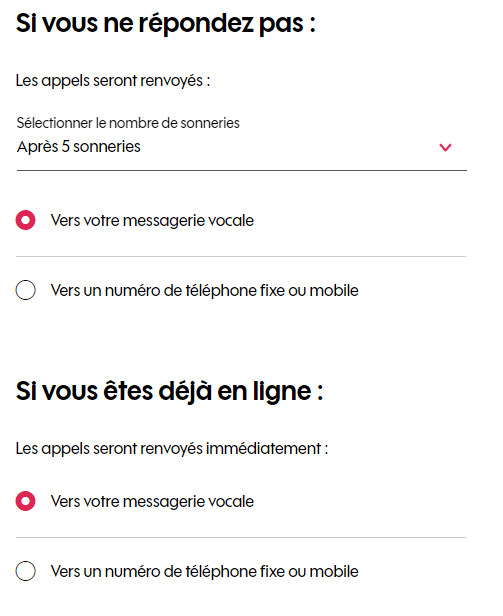Select the phone number radio circle under 'déjà en ligne'

point(26,571)
